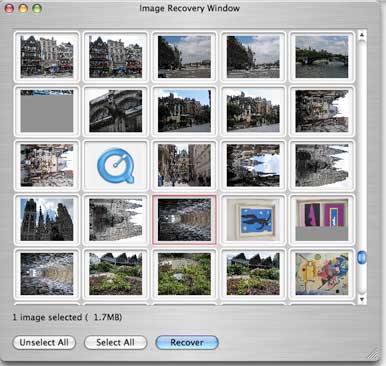Click the blue scrollbar thumb

[x=362, y=257]
